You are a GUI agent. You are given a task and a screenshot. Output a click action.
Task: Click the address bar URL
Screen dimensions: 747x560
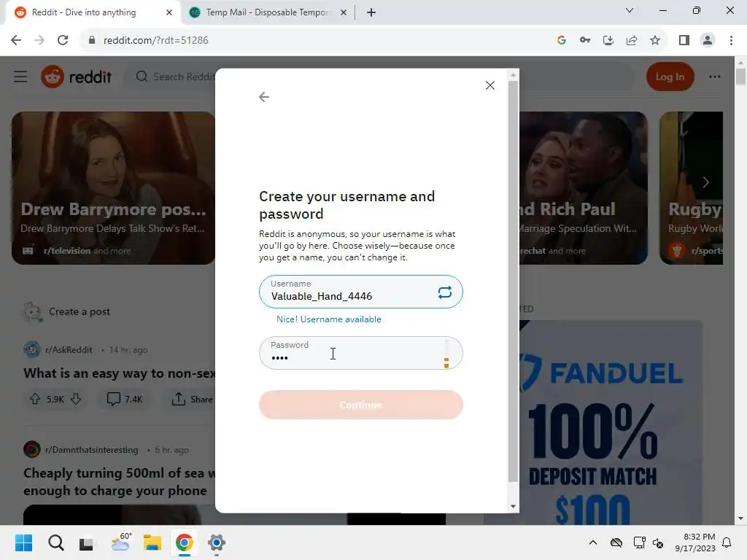click(156, 41)
